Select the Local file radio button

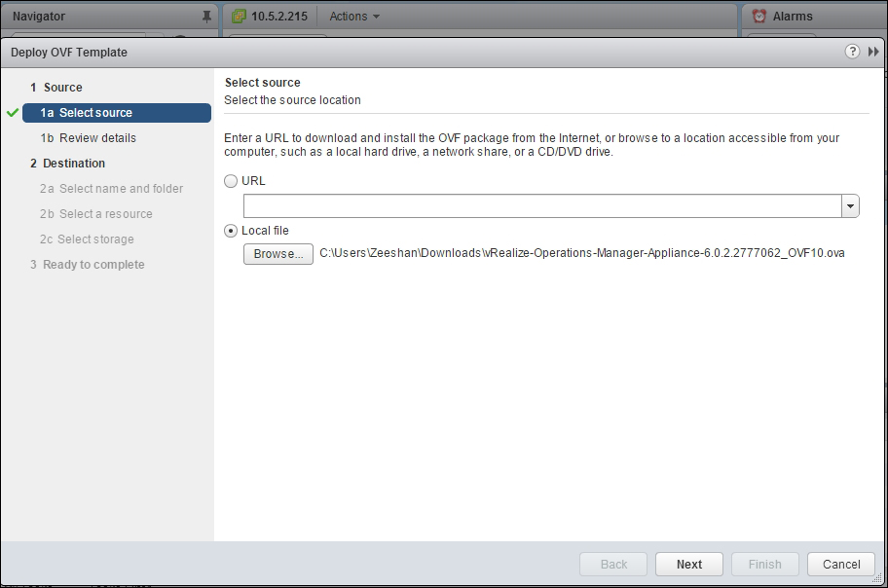pyautogui.click(x=231, y=231)
